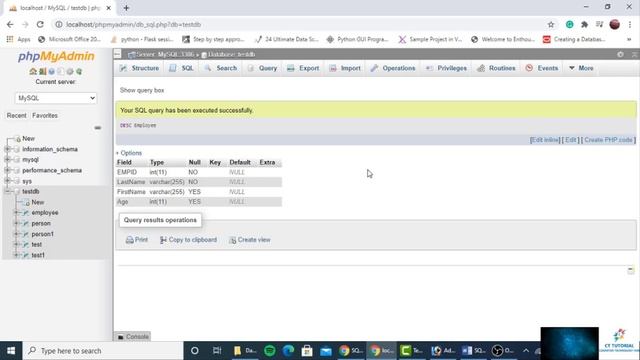
Task: Expand the information_schema database node
Action: [x=7, y=149]
